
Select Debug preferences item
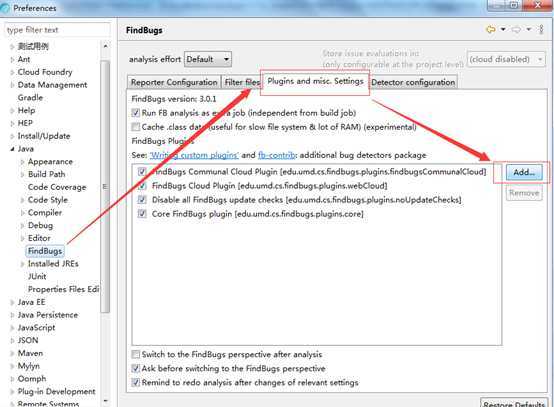[x=41, y=225]
